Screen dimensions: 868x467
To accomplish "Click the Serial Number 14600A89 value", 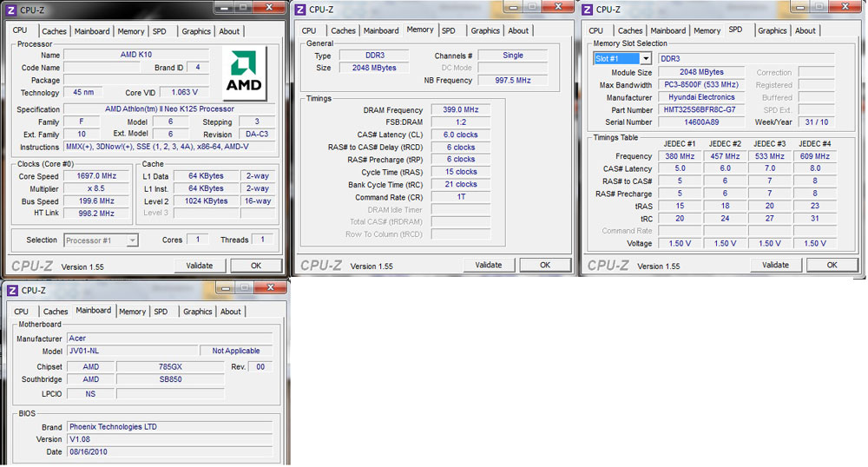I will click(x=700, y=122).
